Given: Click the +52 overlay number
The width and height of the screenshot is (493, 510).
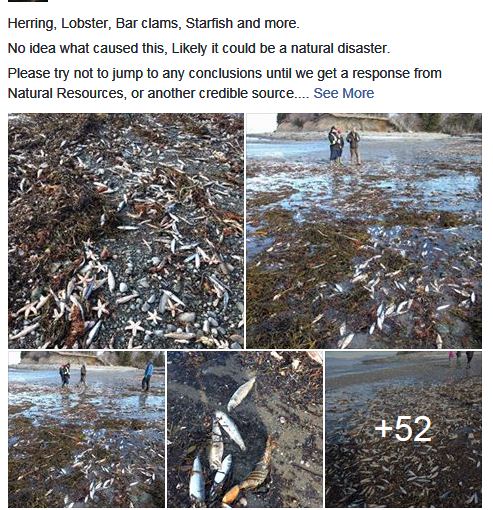Looking at the screenshot, I should [x=403, y=429].
